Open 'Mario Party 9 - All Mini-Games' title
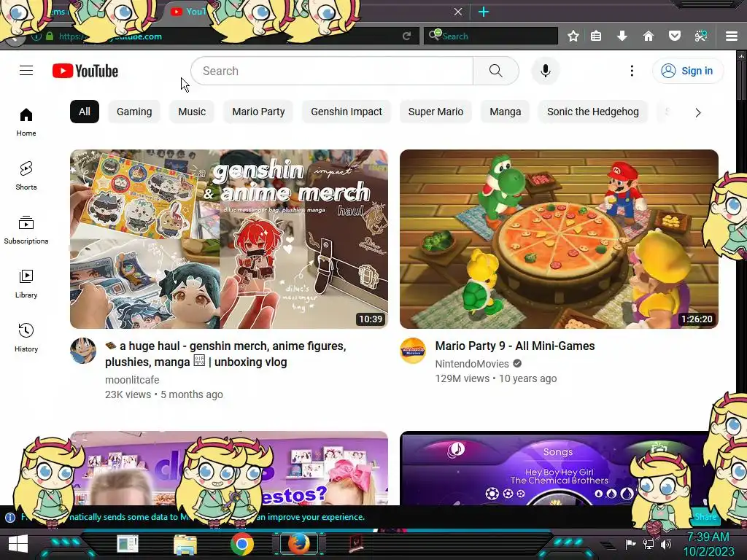The image size is (747, 560). (515, 346)
